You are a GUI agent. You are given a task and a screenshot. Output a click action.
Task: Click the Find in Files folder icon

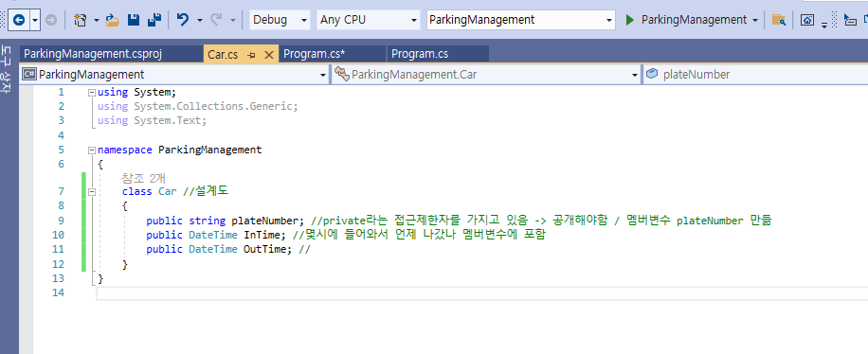(779, 21)
